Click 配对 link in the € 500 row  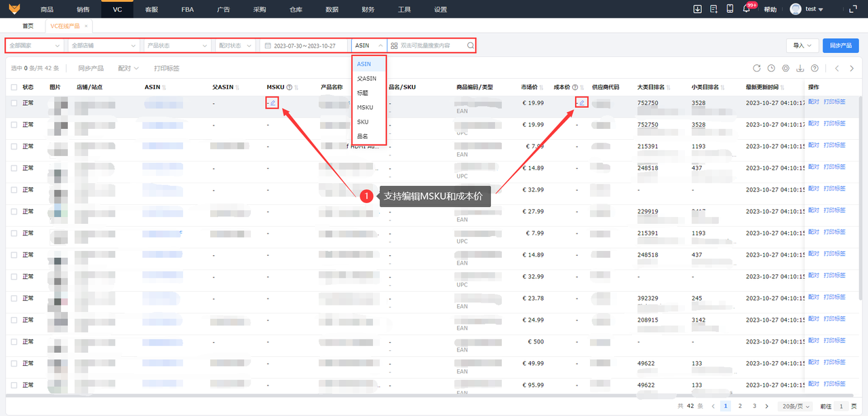814,341
